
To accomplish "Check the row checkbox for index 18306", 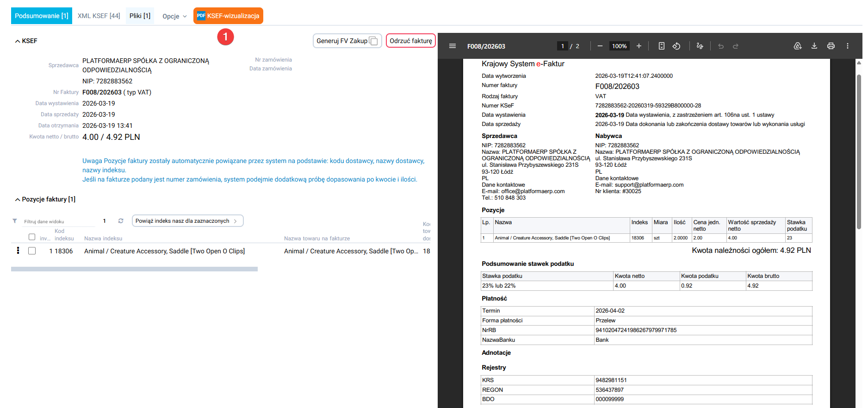I will [32, 251].
